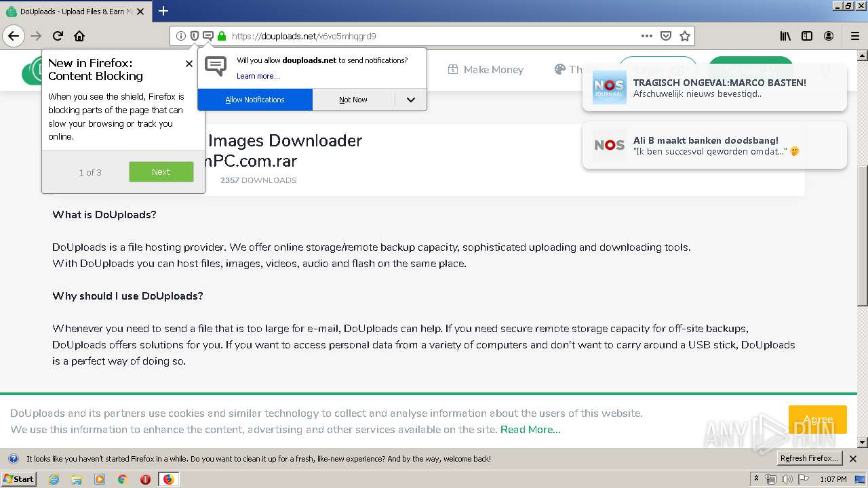Screen dimensions: 868x488
Task: Click the 2357 DOWNLOADS counter text
Action: 258,180
